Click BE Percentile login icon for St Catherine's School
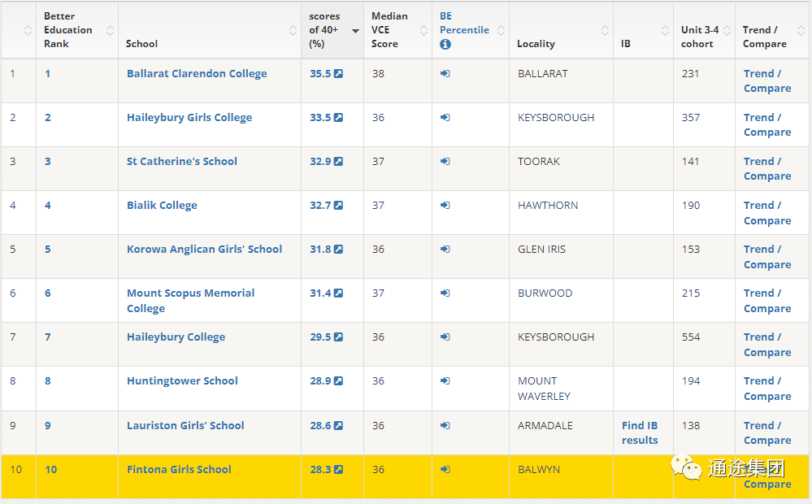This screenshot has height=504, width=812. tap(445, 162)
